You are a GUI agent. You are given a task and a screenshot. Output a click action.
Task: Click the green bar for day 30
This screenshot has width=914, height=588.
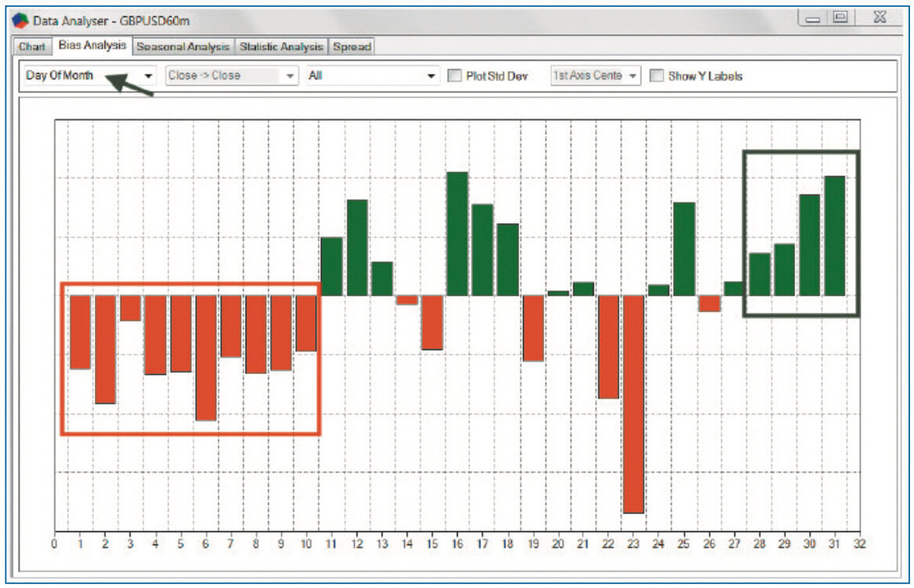click(810, 245)
